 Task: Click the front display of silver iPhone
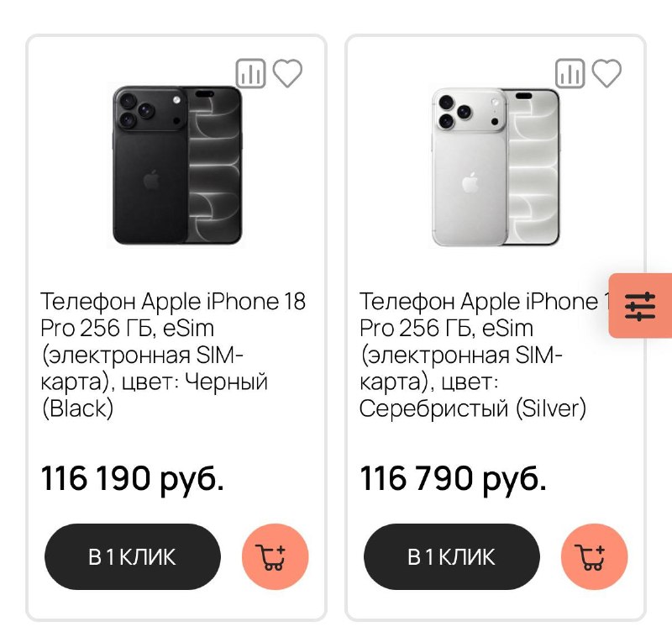(533, 167)
